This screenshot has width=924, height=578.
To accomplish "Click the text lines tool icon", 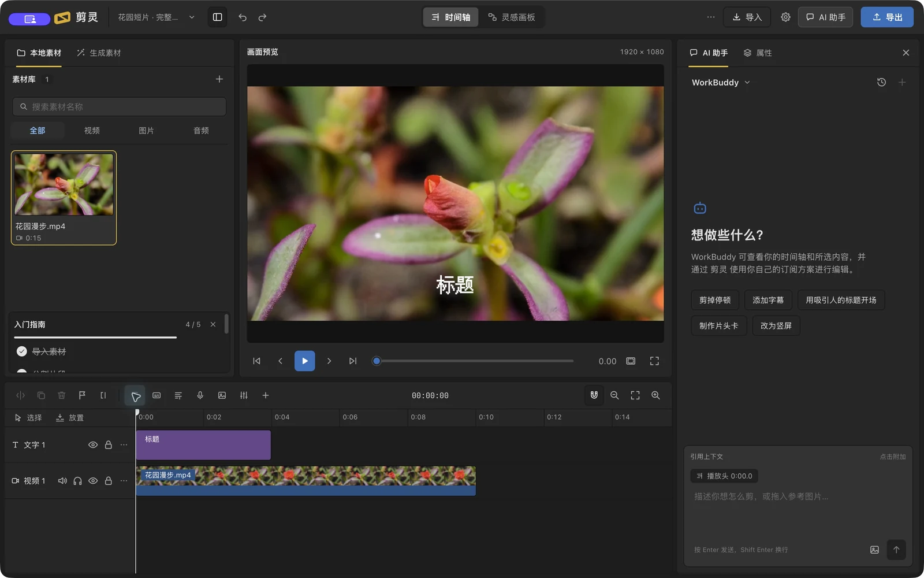I will [178, 395].
